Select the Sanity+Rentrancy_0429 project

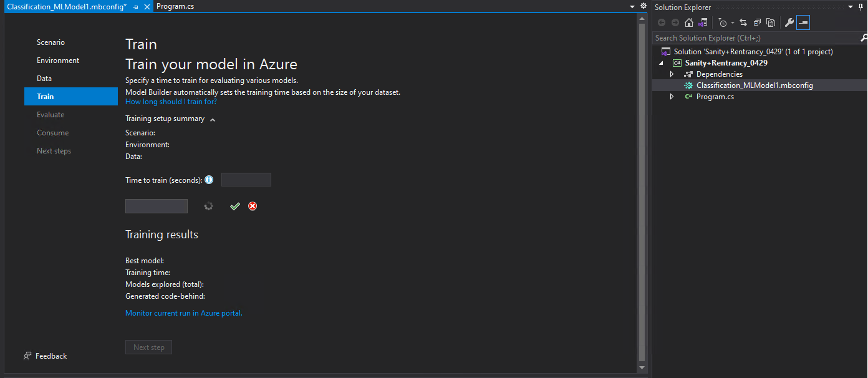726,63
